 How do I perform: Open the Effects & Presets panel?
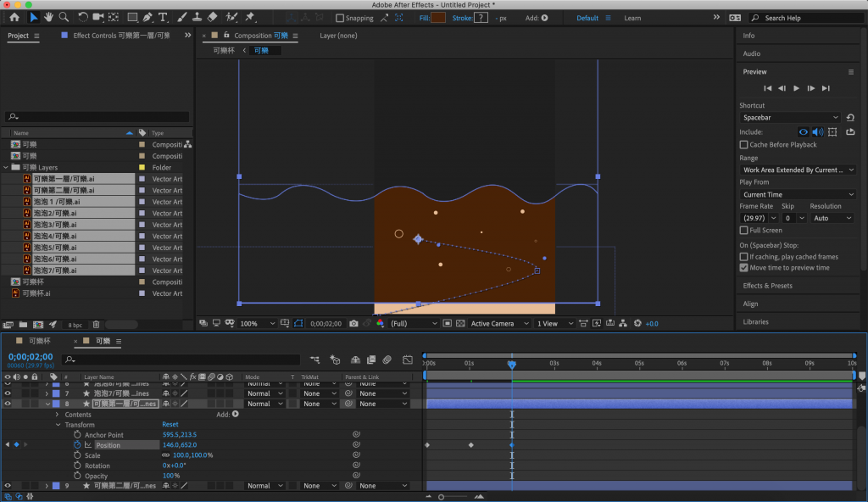tap(768, 286)
